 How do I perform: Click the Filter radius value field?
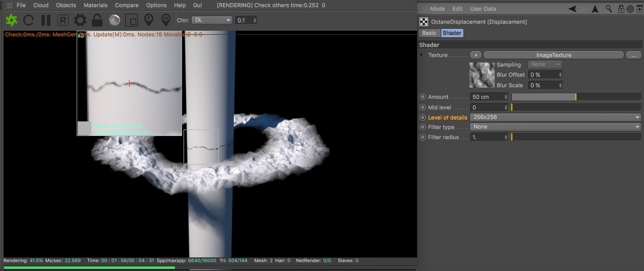489,137
